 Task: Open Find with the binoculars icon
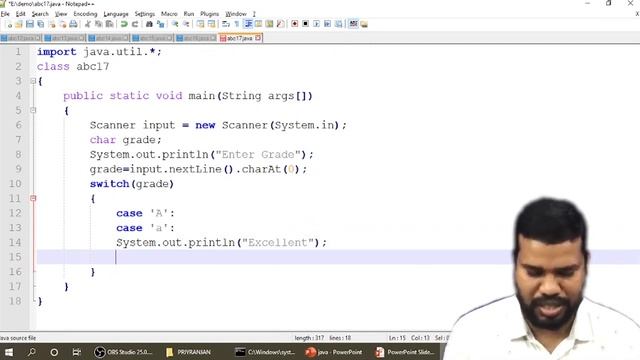point(149,24)
